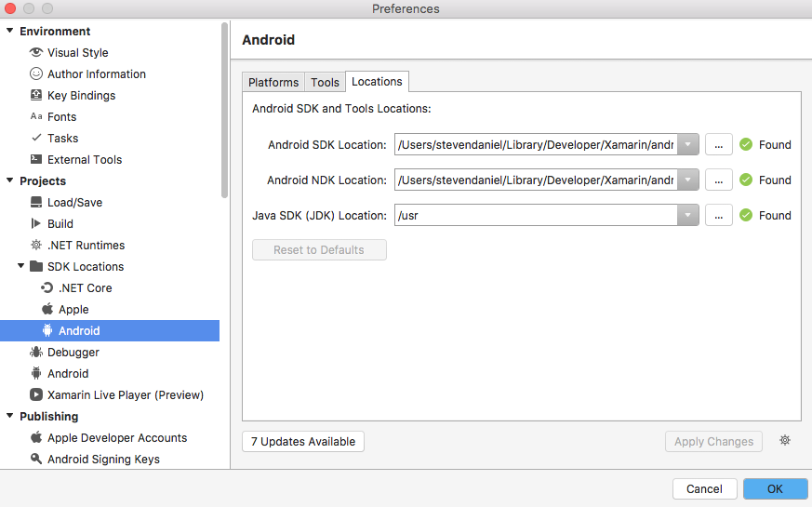Select Visual Style in the sidebar
Screen dimensions: 812x507
[x=78, y=52]
